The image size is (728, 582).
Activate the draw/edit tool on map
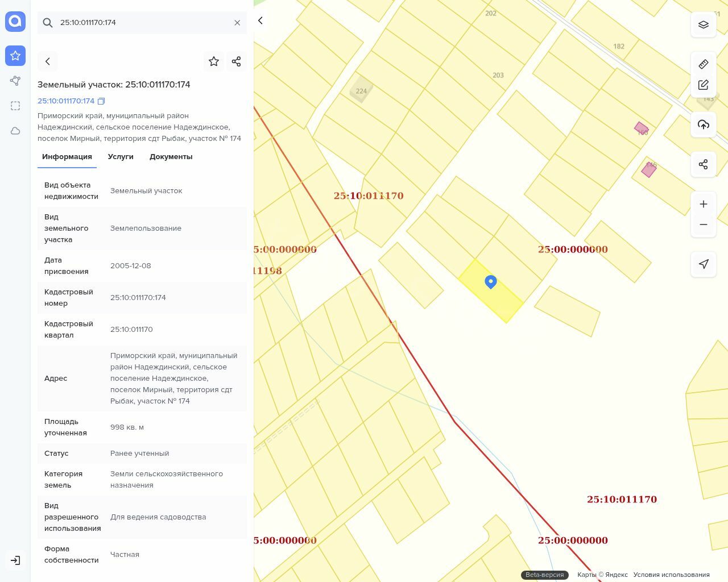pos(703,85)
